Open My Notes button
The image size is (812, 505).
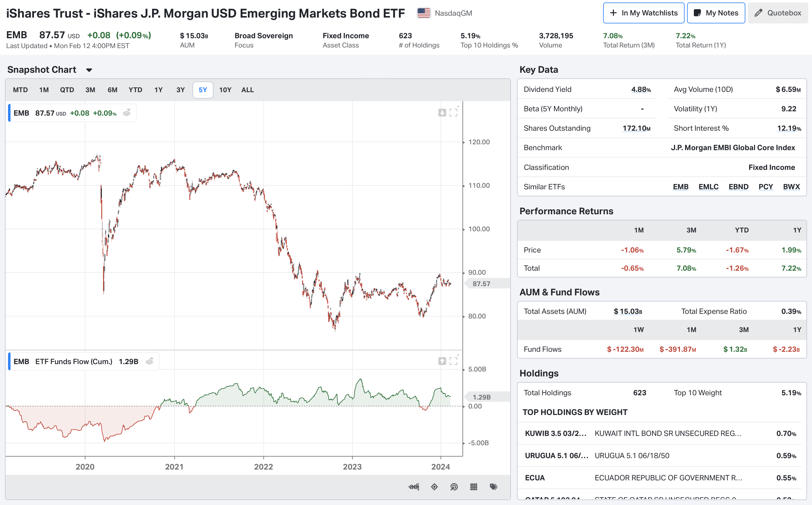(x=716, y=13)
